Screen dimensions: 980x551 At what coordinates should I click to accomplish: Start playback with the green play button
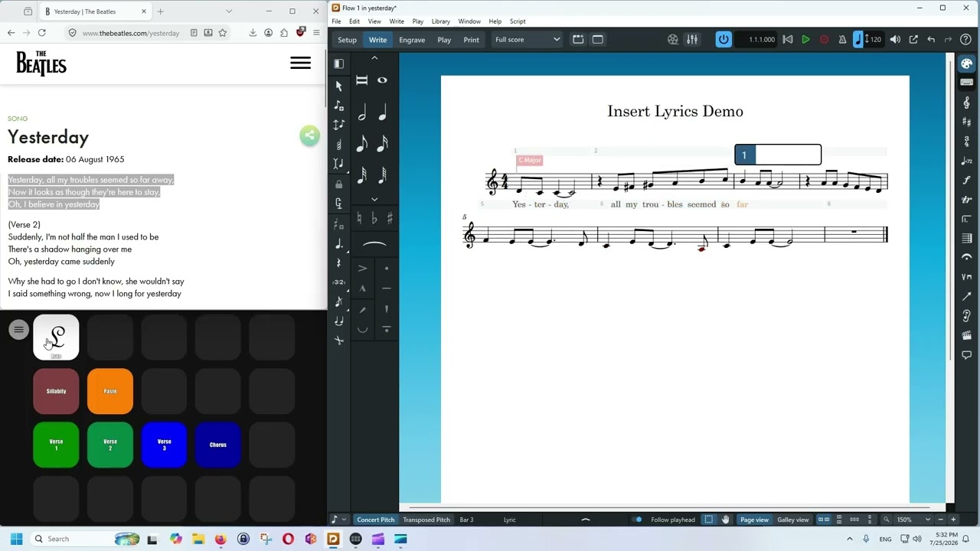click(805, 40)
